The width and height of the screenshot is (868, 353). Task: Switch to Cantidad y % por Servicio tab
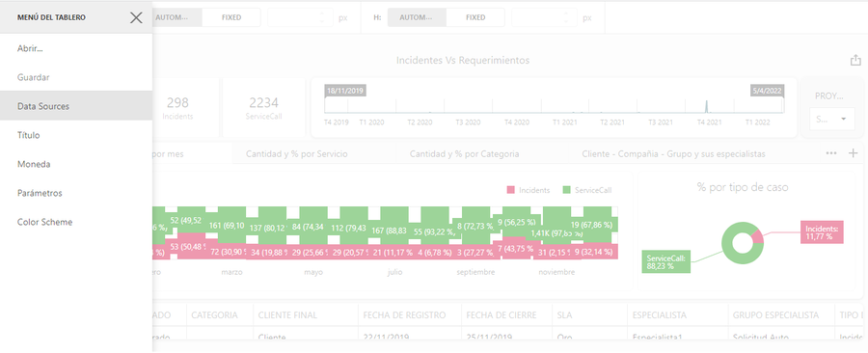[x=297, y=153]
